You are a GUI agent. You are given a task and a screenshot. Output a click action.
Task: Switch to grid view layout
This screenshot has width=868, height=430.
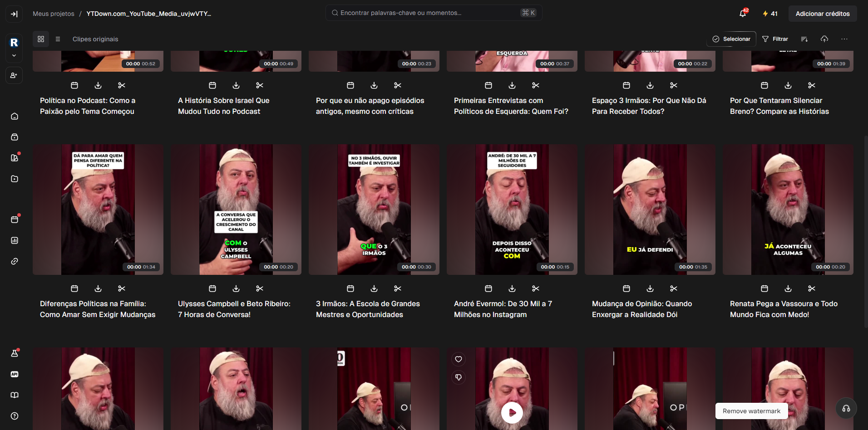pos(41,39)
